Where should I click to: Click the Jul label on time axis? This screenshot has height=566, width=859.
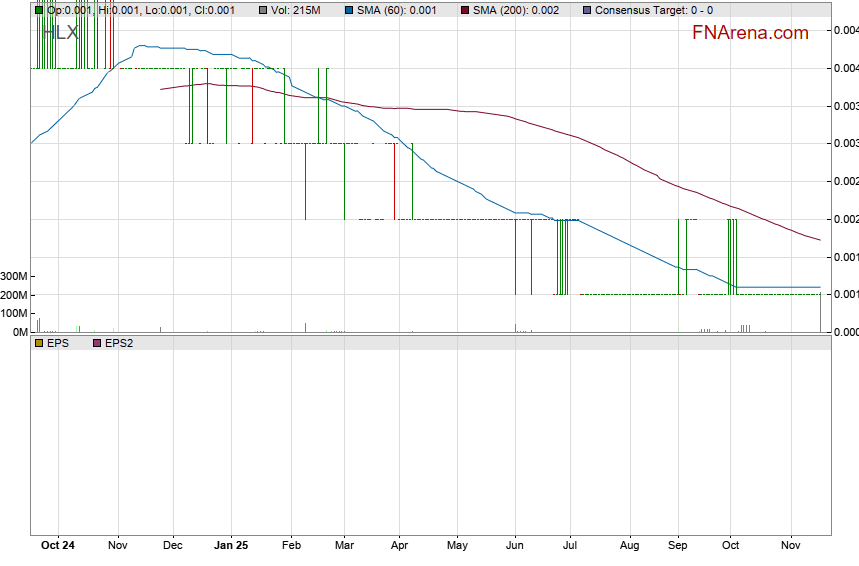coord(570,546)
